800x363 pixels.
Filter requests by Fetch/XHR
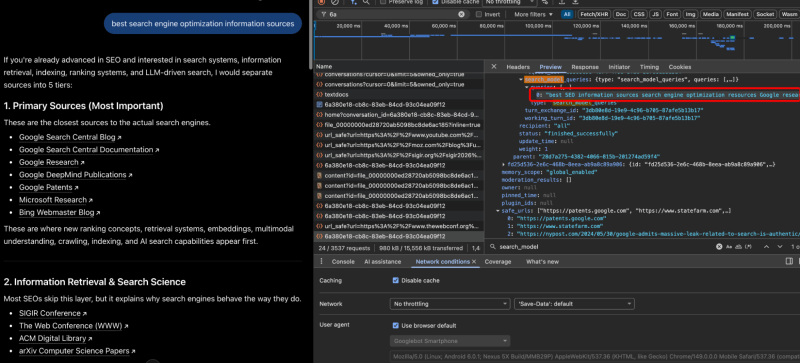[x=593, y=15]
